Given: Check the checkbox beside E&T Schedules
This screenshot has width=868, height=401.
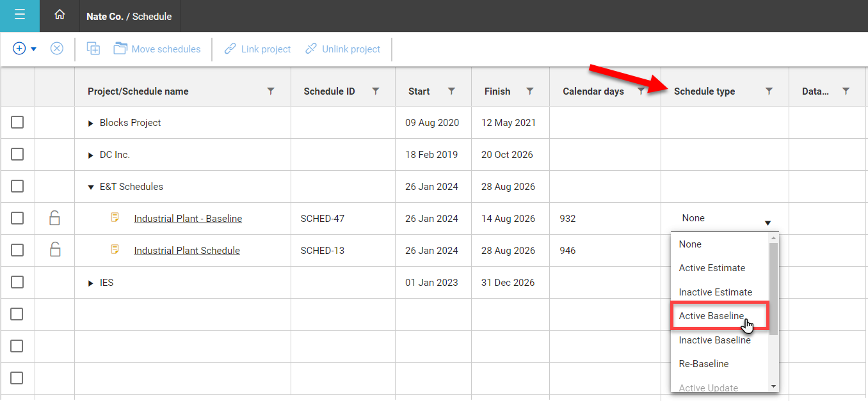Looking at the screenshot, I should [17, 186].
